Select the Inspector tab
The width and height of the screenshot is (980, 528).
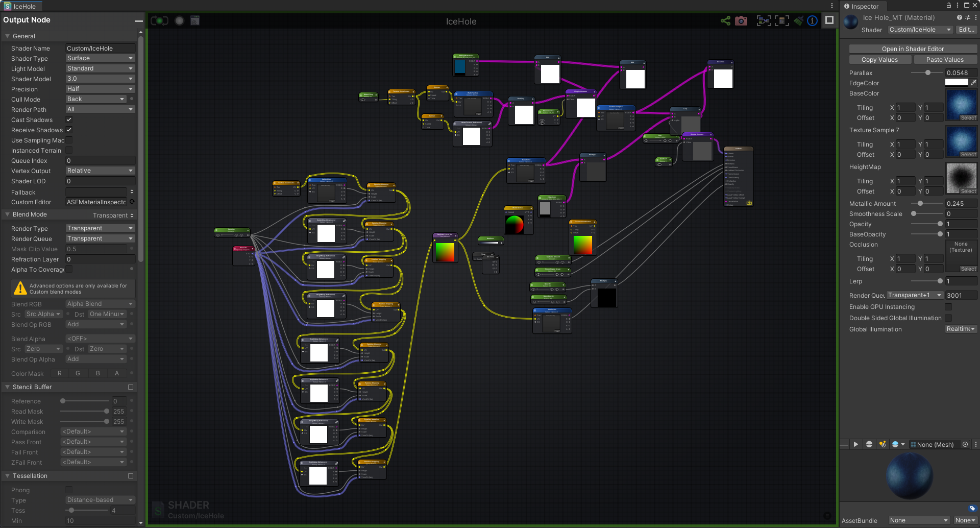pyautogui.click(x=863, y=6)
